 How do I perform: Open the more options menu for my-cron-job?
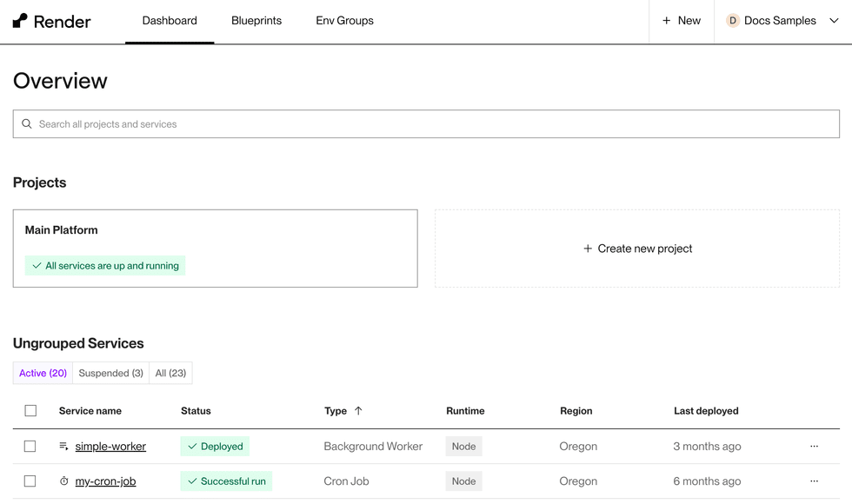pyautogui.click(x=814, y=481)
